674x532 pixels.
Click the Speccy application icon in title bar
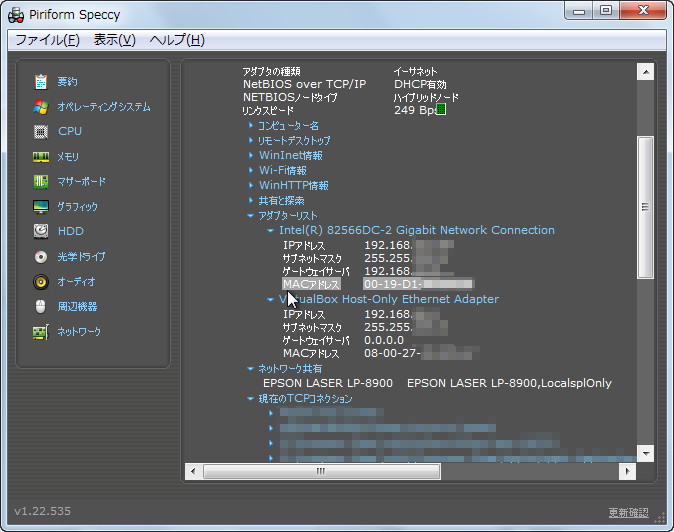pyautogui.click(x=16, y=15)
